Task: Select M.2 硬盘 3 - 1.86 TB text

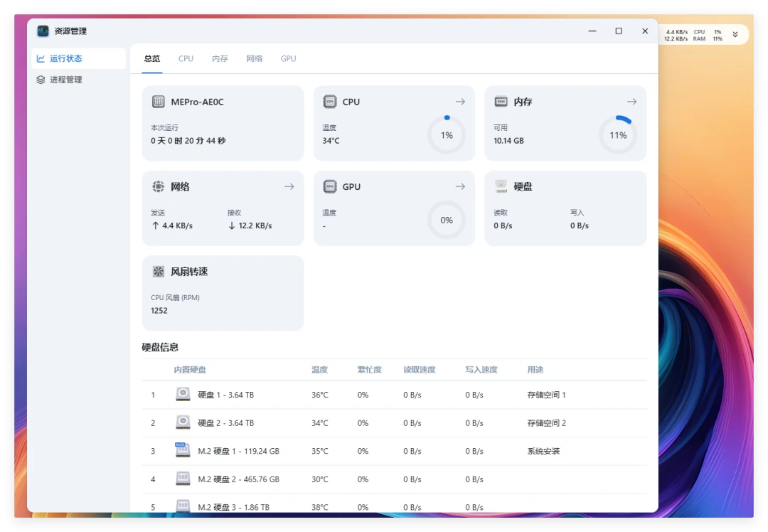Action: point(234,507)
